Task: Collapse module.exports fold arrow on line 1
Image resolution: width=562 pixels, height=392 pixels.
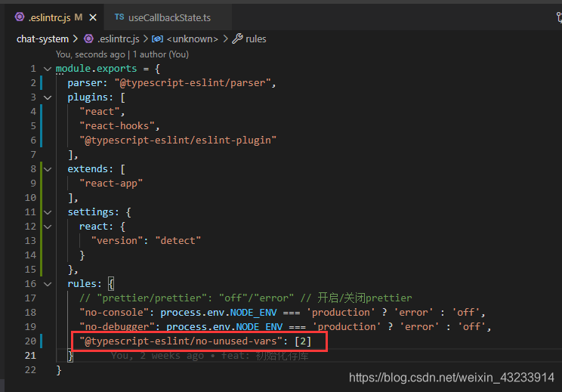Action: coord(48,69)
